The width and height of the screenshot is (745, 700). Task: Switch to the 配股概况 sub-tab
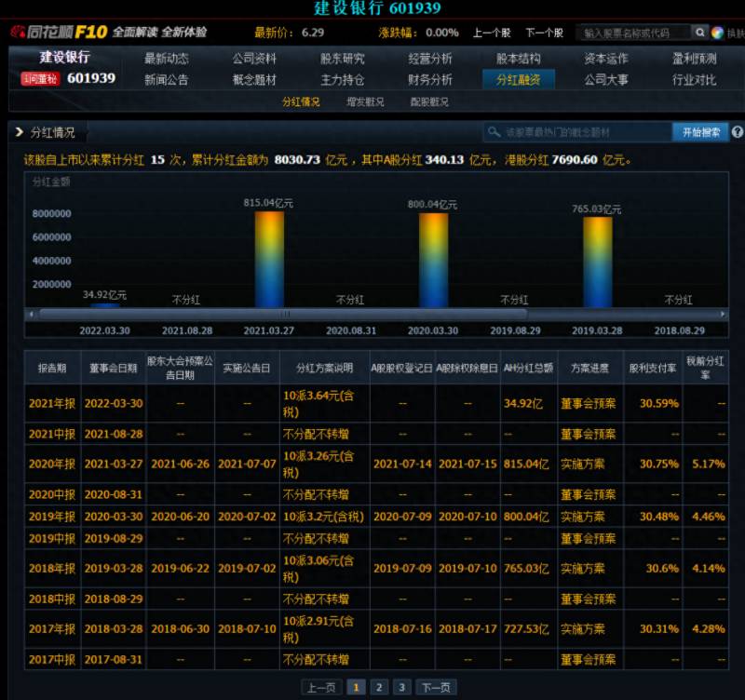click(429, 101)
